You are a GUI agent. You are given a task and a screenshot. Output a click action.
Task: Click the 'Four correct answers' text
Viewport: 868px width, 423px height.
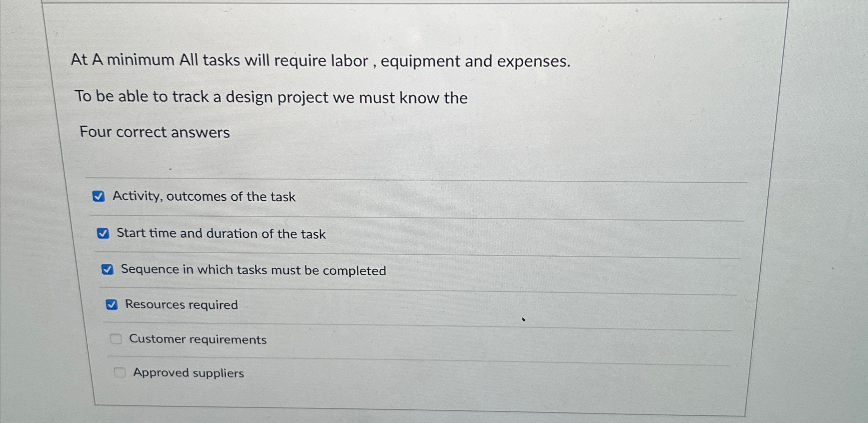tap(155, 132)
